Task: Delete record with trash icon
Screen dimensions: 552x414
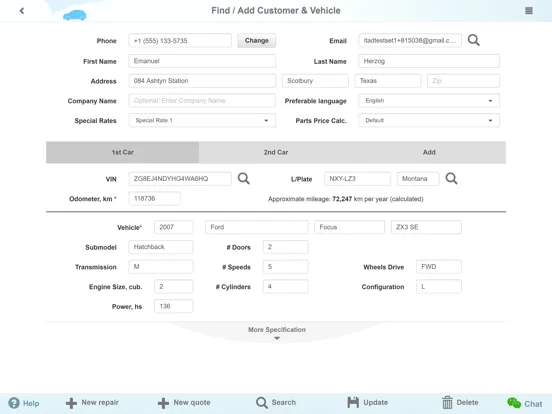Action: pos(460,402)
